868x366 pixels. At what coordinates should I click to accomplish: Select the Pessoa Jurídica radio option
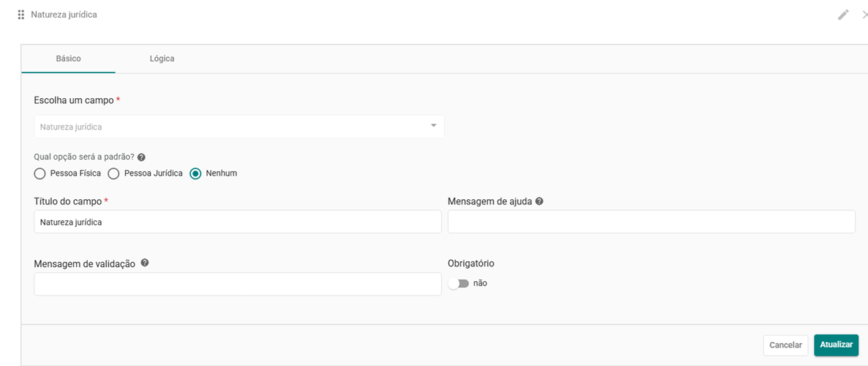point(113,174)
